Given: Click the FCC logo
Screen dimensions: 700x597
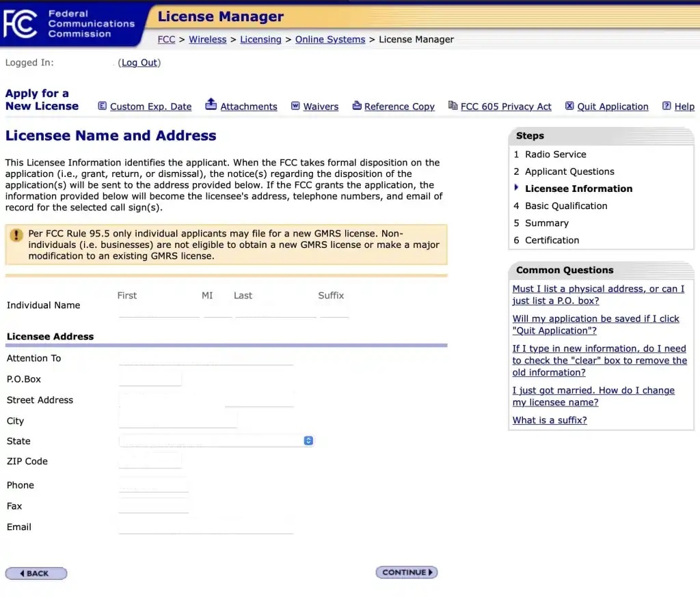Looking at the screenshot, I should point(21,24).
